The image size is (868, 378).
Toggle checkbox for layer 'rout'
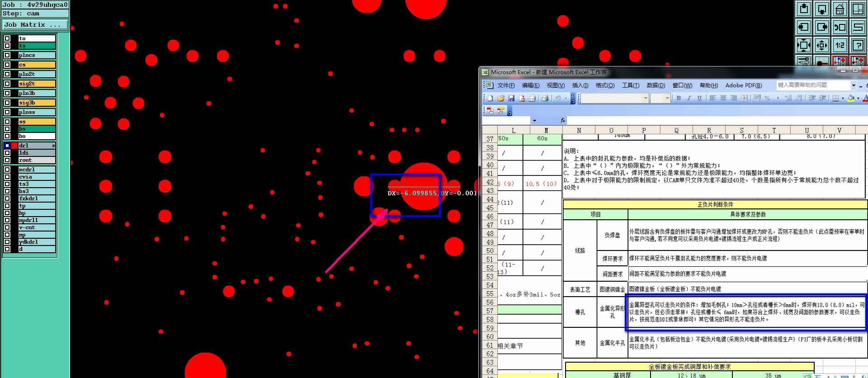pyautogui.click(x=7, y=160)
